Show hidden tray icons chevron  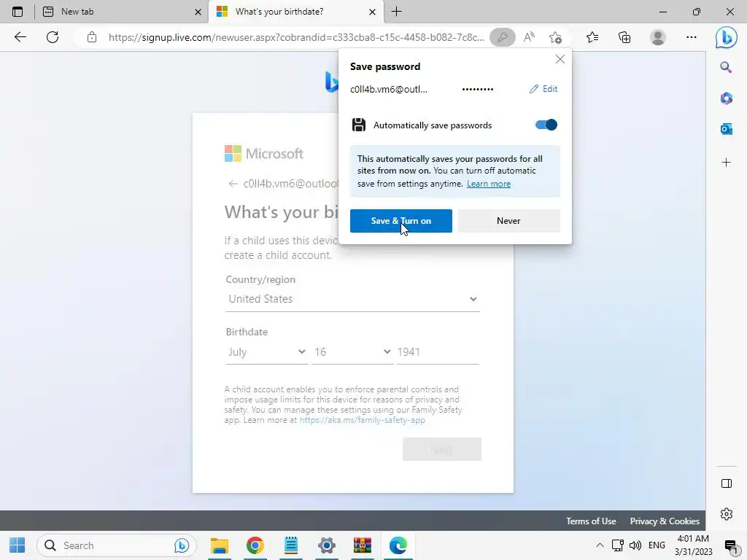pyautogui.click(x=600, y=545)
